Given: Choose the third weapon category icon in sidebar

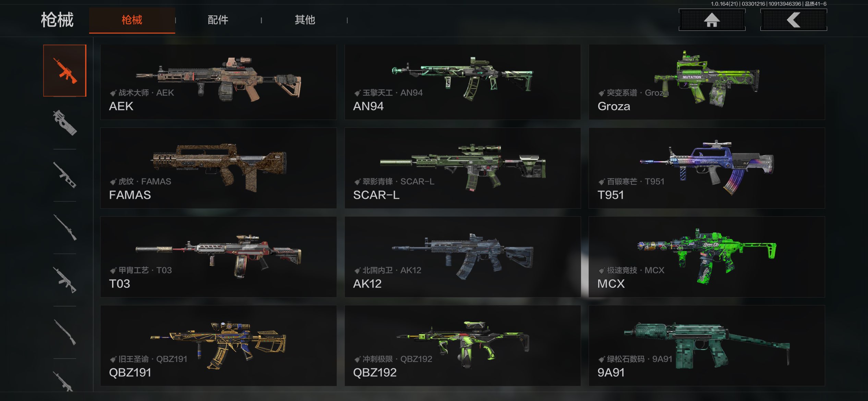Looking at the screenshot, I should 65,175.
